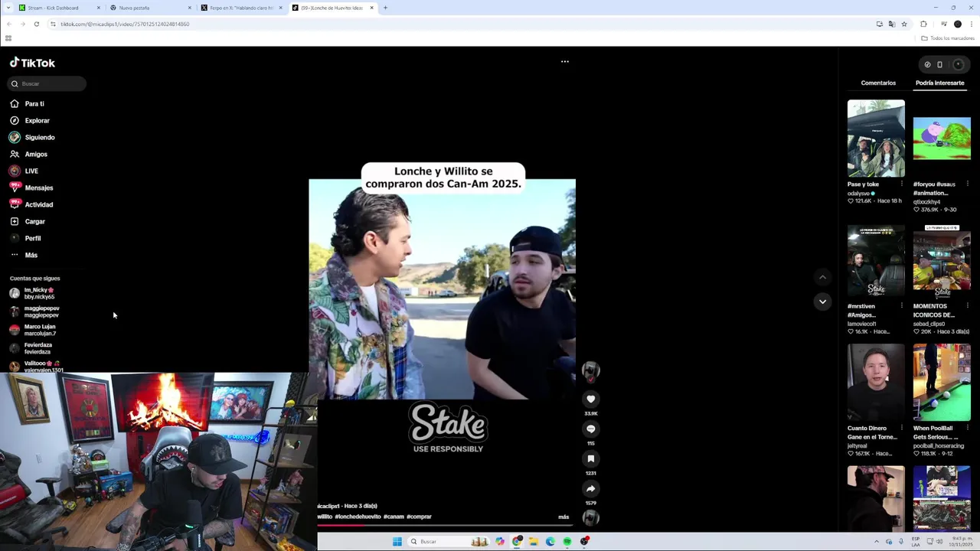Bookmark page with star icon
This screenshot has width=980, height=551.
coord(903,24)
